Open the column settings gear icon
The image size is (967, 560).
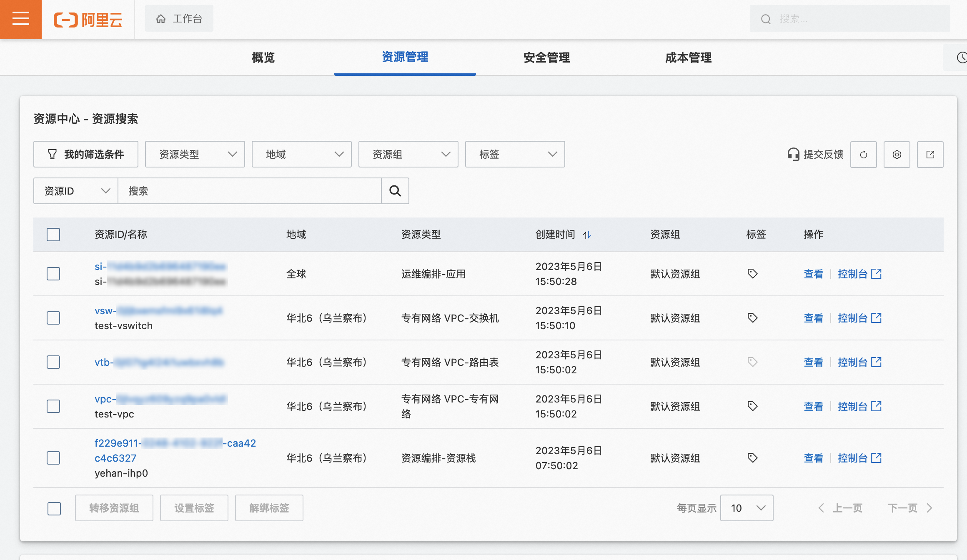point(897,155)
